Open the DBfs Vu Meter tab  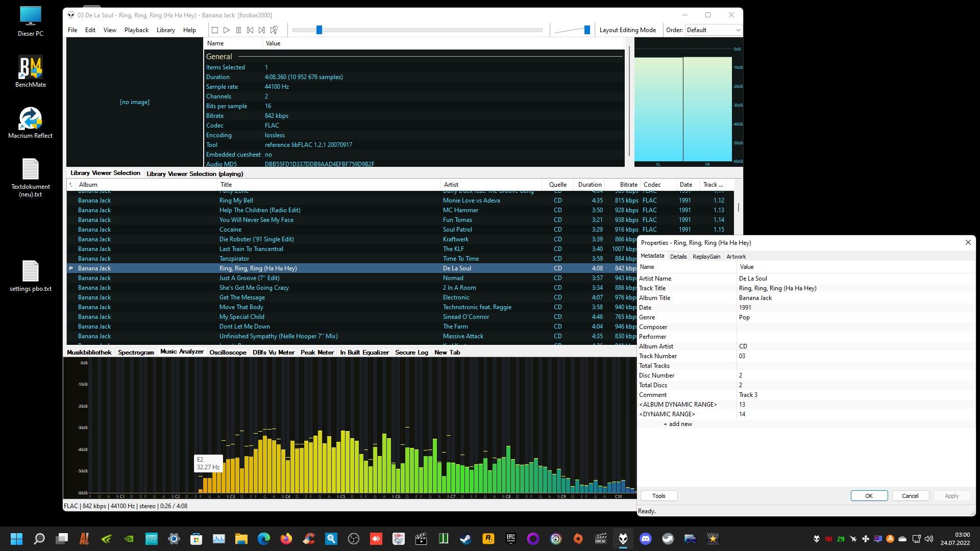click(x=274, y=353)
